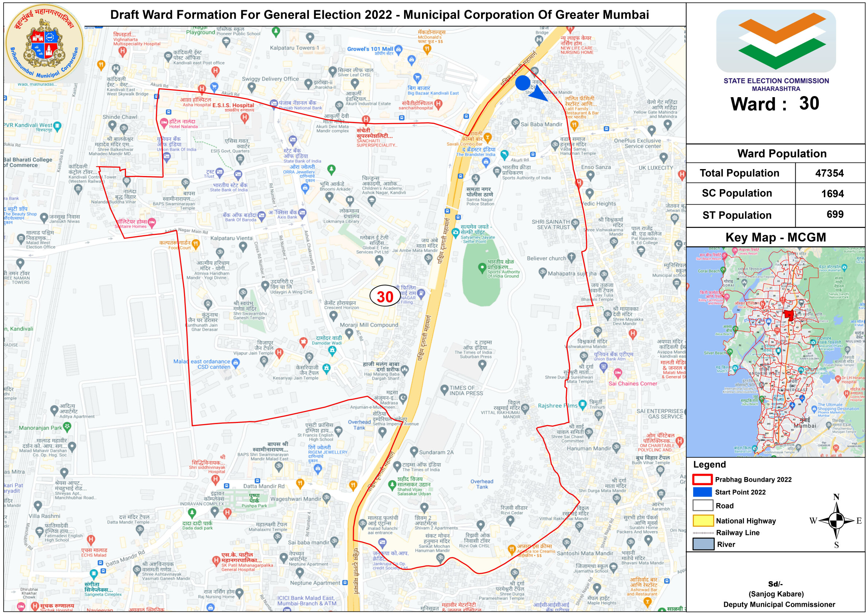This screenshot has width=868, height=614.
Task: Click the Sports Authority of India Ground pin
Action: [482, 267]
